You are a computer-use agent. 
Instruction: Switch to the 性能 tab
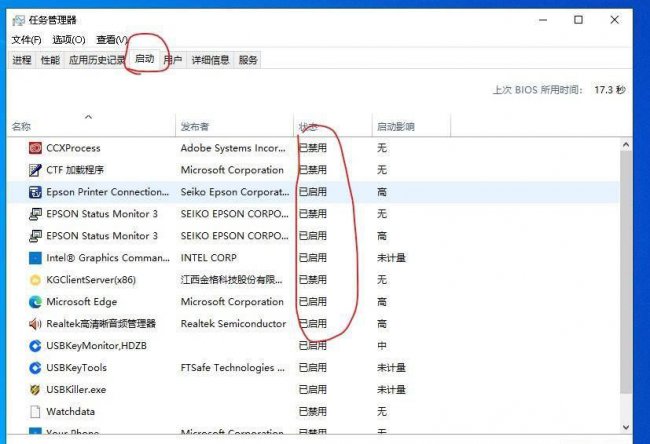[50, 60]
